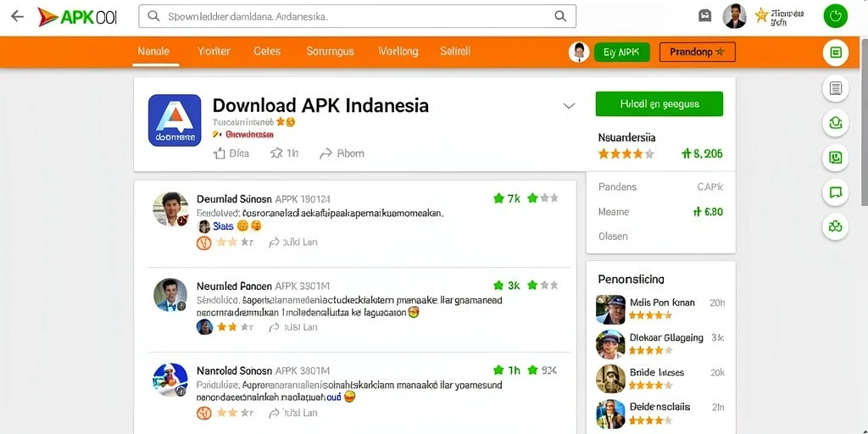868x434 pixels.
Task: Expand the chevron next to app title
Action: [569, 106]
